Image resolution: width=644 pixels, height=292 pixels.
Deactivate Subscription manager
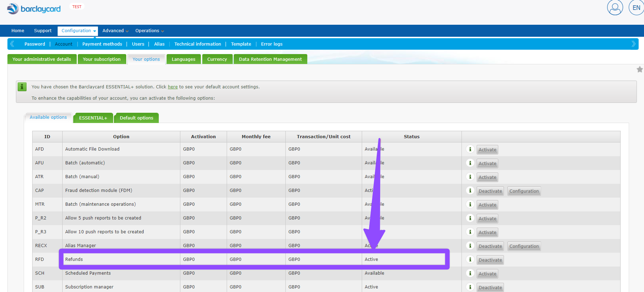pos(490,287)
